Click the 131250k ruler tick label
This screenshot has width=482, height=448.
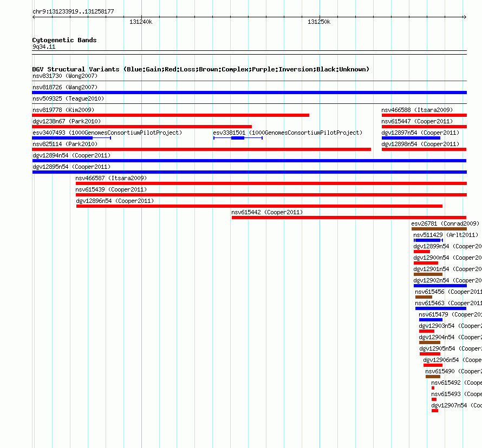[319, 22]
